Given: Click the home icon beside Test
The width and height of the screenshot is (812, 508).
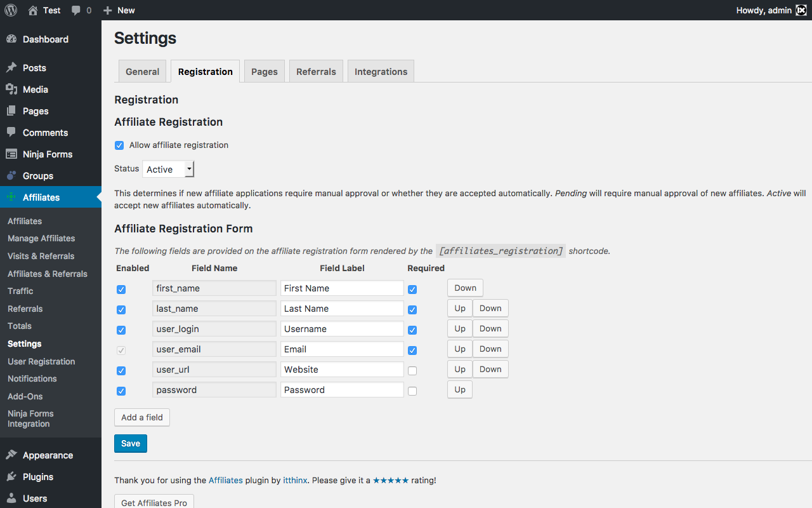Looking at the screenshot, I should pyautogui.click(x=33, y=10).
